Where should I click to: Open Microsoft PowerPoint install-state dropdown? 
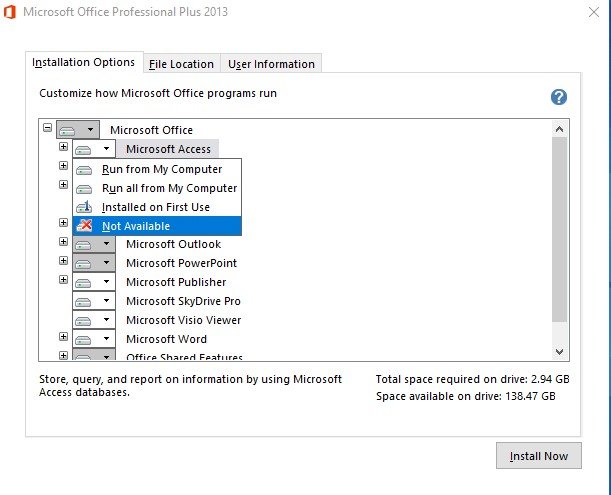click(x=94, y=263)
